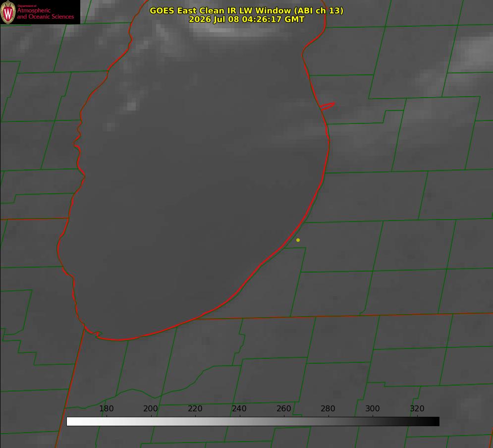Screen dimensions: 493x448
Task: Click the University of Wisconsin crest logo
Action: [8, 12]
